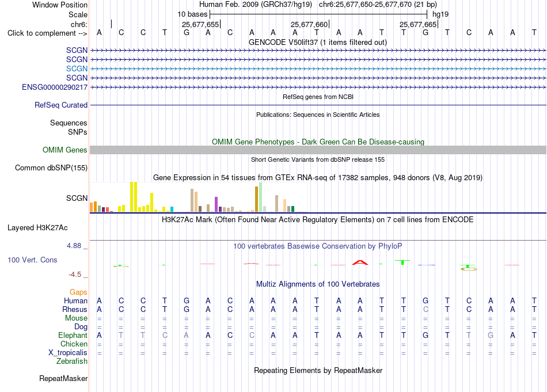Click the 'Sequences' track label

coord(69,123)
